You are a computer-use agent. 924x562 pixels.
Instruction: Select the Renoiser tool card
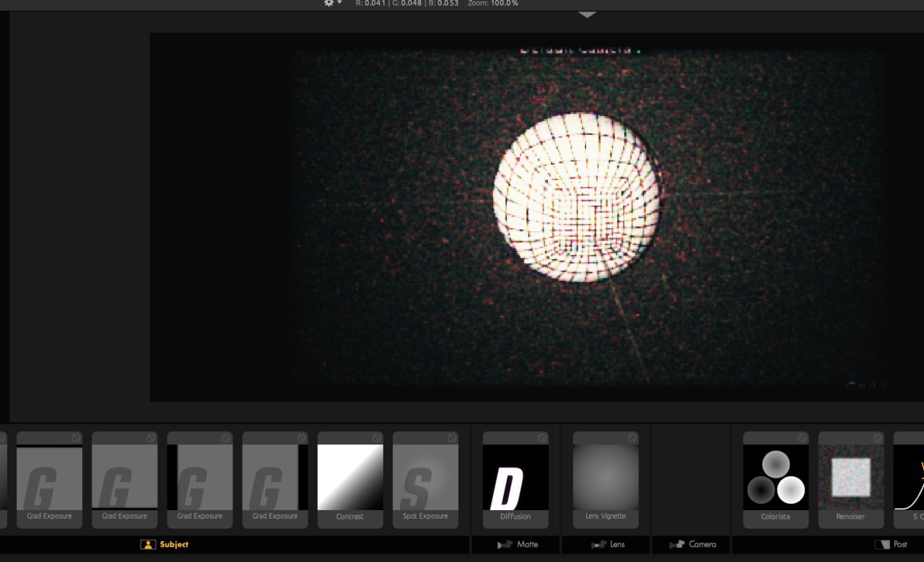(850, 480)
